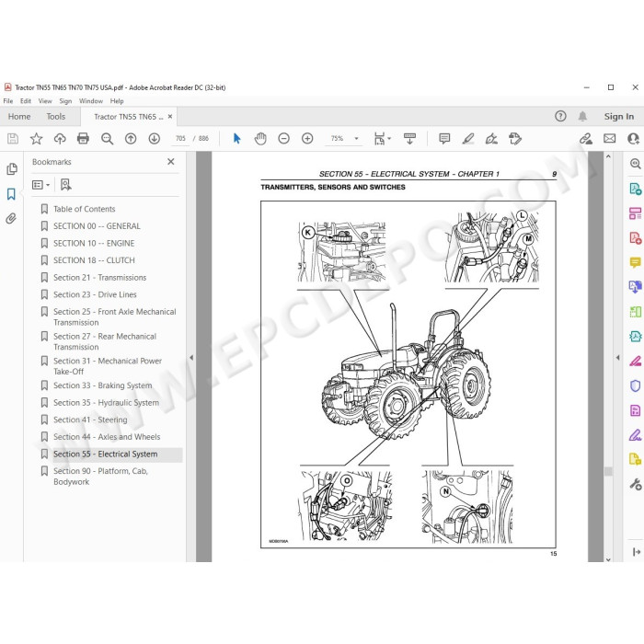644x644 pixels.
Task: Click the Sign document pen icon
Action: (491, 139)
